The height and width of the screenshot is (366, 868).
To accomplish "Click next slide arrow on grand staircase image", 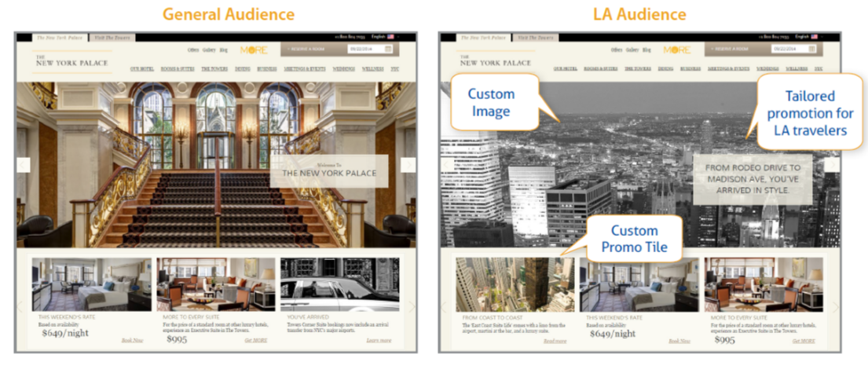I will pyautogui.click(x=408, y=165).
